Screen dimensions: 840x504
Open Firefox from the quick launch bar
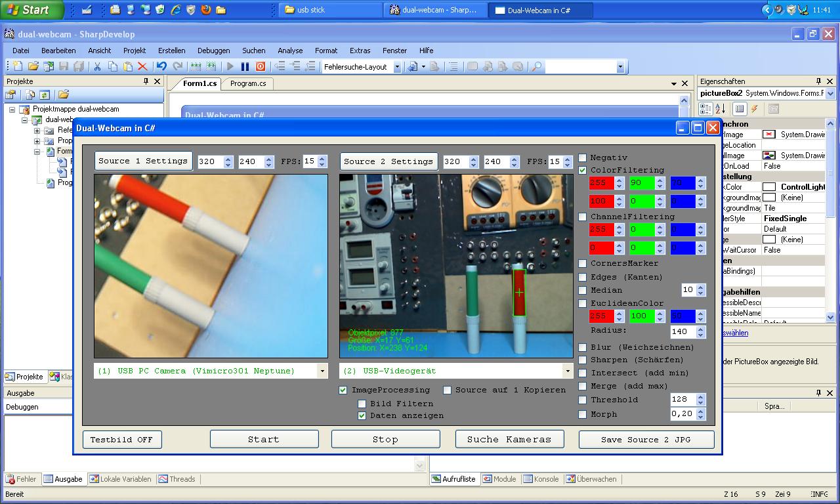(x=206, y=10)
